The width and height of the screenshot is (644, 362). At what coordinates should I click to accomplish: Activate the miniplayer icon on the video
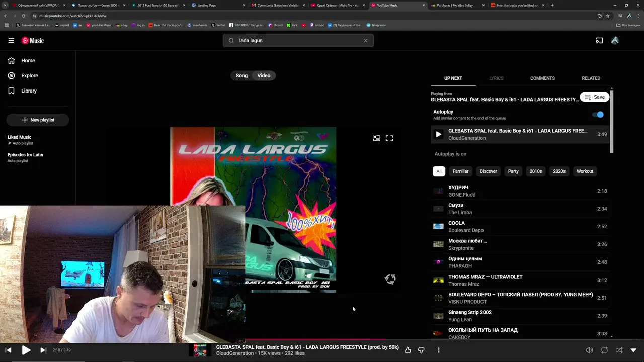point(377,138)
